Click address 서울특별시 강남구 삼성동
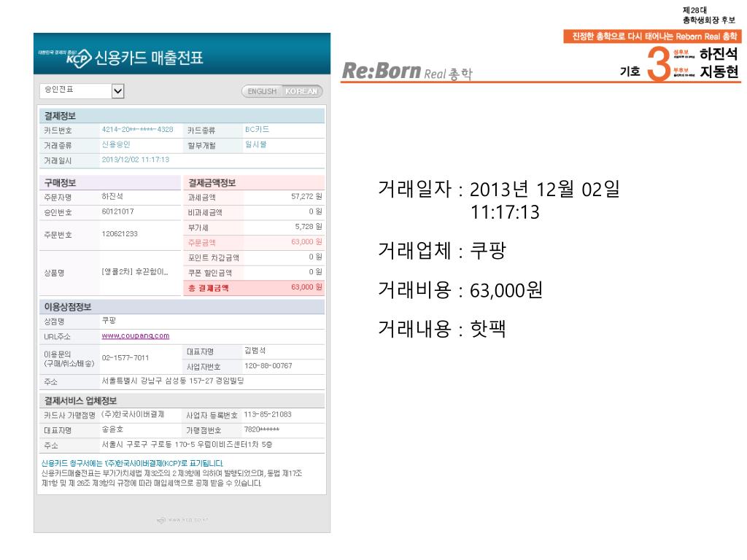 pyautogui.click(x=173, y=381)
